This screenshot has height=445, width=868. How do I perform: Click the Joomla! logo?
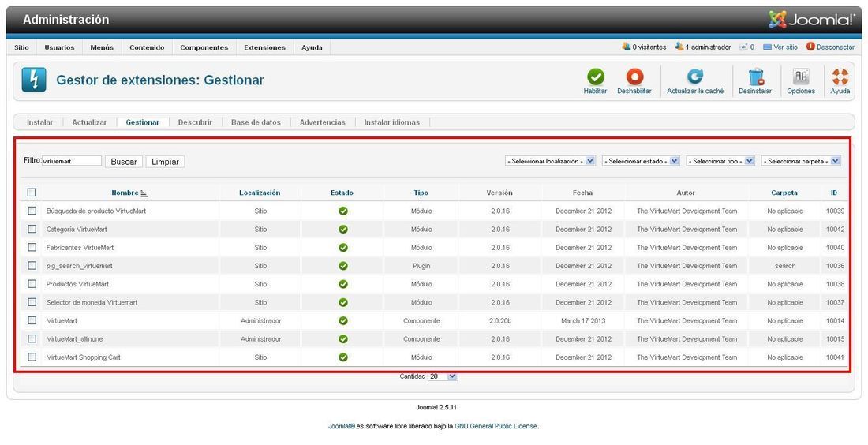(811, 20)
